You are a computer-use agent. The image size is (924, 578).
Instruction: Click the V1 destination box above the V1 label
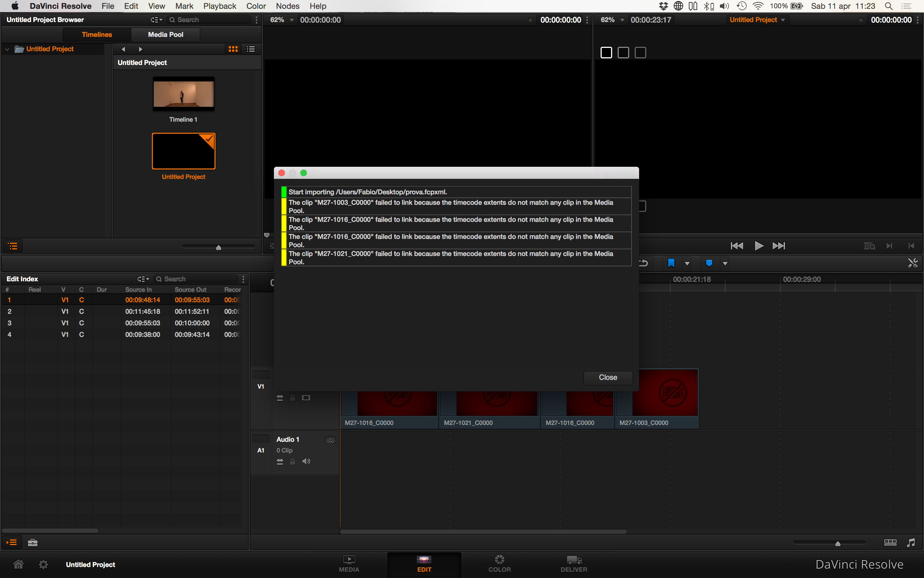coord(261,375)
